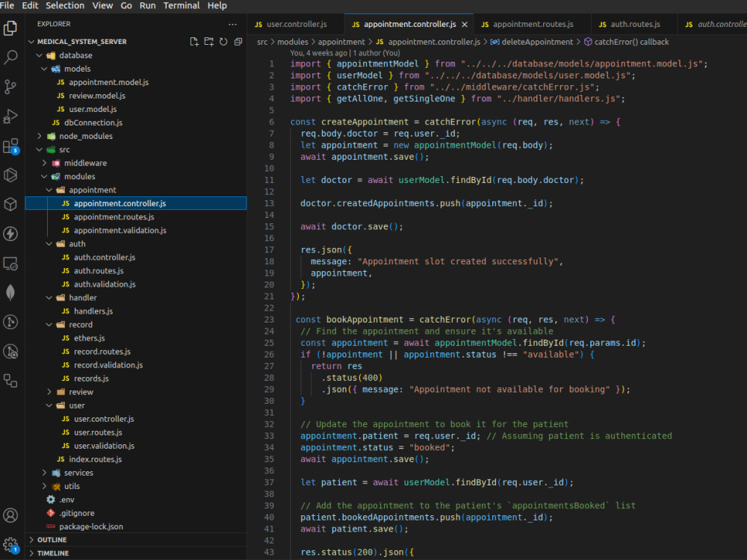Expand the OUTLINE section
The width and height of the screenshot is (747, 560).
(x=52, y=540)
